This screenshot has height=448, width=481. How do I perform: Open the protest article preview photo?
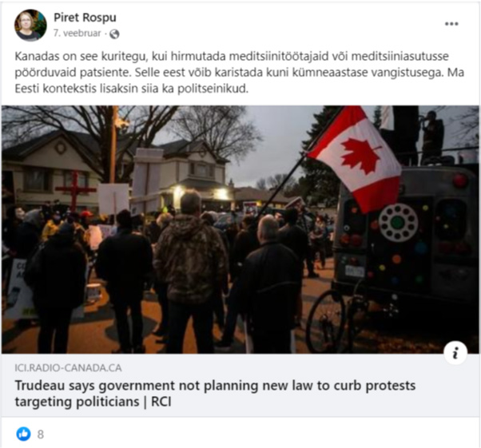pyautogui.click(x=240, y=229)
